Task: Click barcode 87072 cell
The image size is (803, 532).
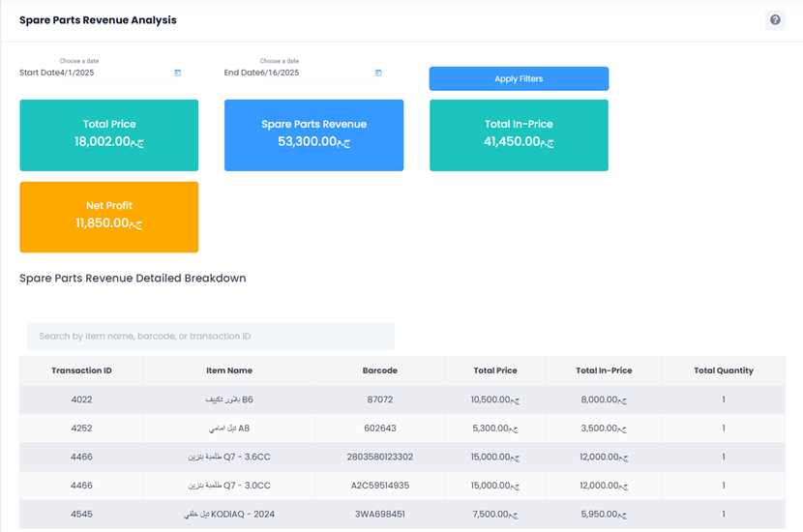Action: (x=379, y=399)
